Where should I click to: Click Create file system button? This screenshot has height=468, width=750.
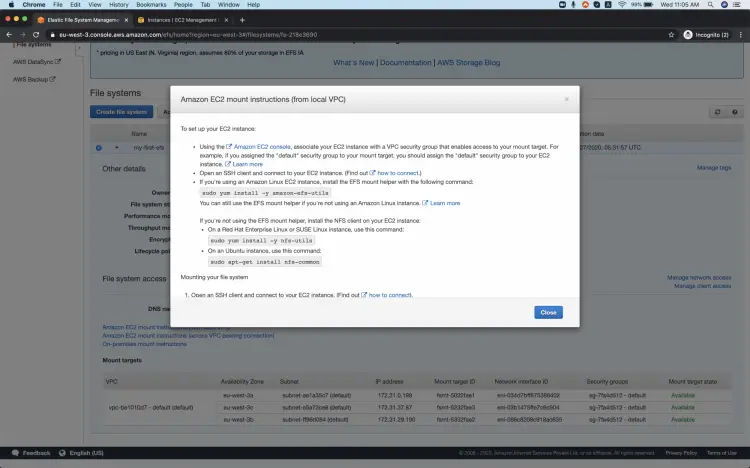(x=121, y=112)
